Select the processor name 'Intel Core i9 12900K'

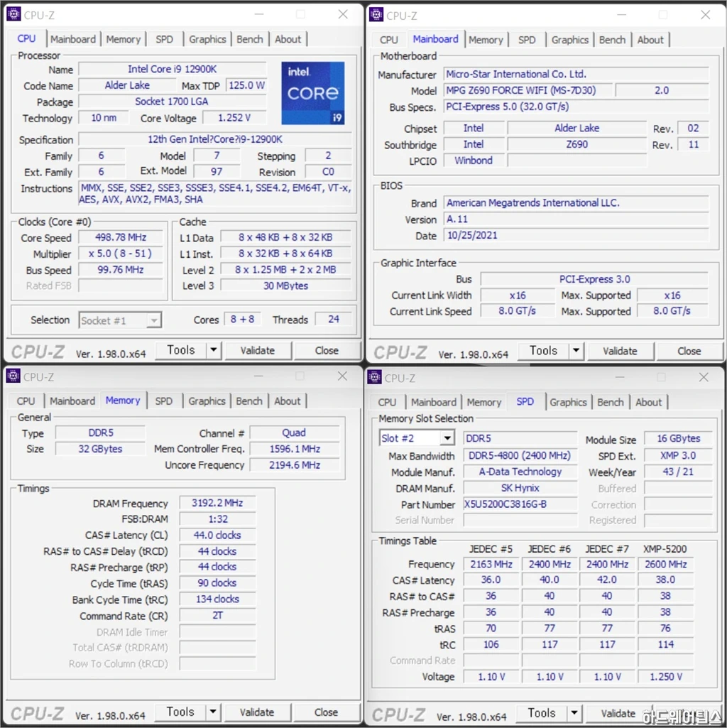pyautogui.click(x=173, y=69)
